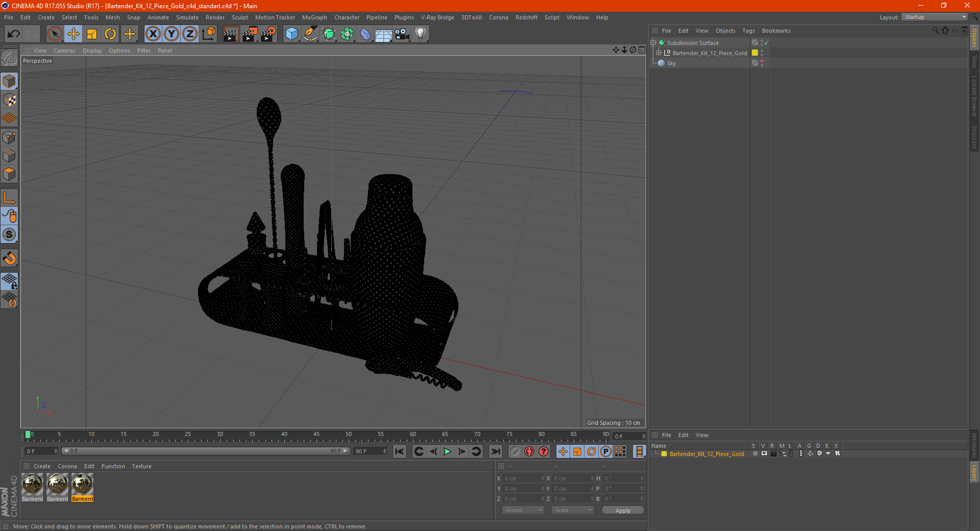
Task: Click the timeline preview range slider
Action: (x=206, y=451)
